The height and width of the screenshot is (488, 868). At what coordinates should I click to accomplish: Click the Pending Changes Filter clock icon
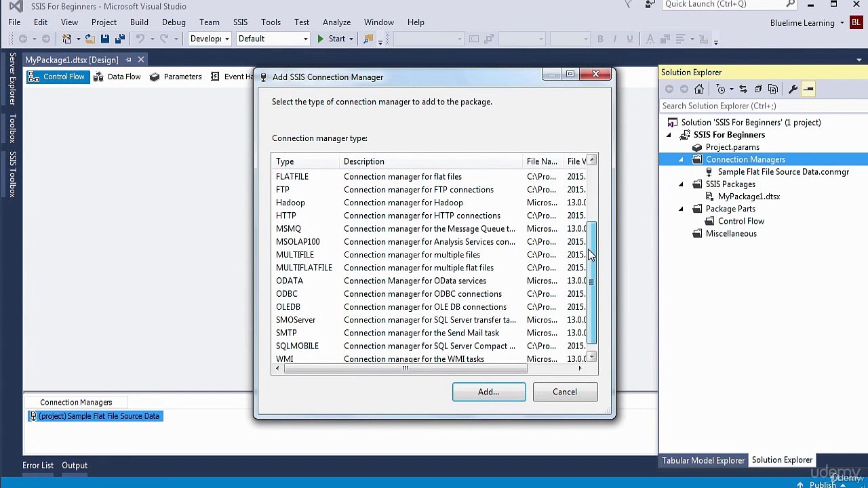721,89
